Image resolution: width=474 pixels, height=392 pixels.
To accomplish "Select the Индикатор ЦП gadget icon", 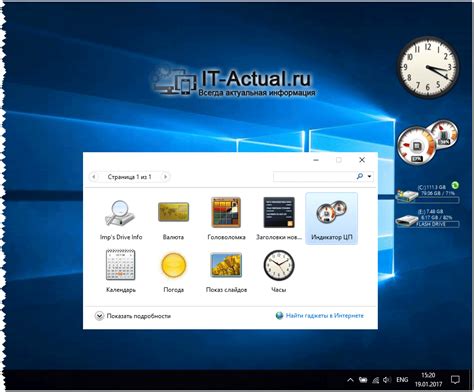I will pyautogui.click(x=332, y=213).
